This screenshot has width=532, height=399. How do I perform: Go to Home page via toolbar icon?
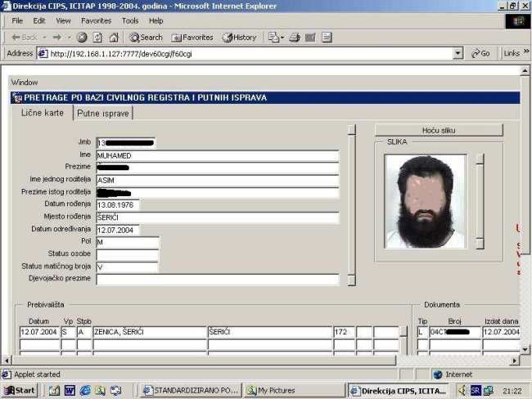tap(113, 38)
